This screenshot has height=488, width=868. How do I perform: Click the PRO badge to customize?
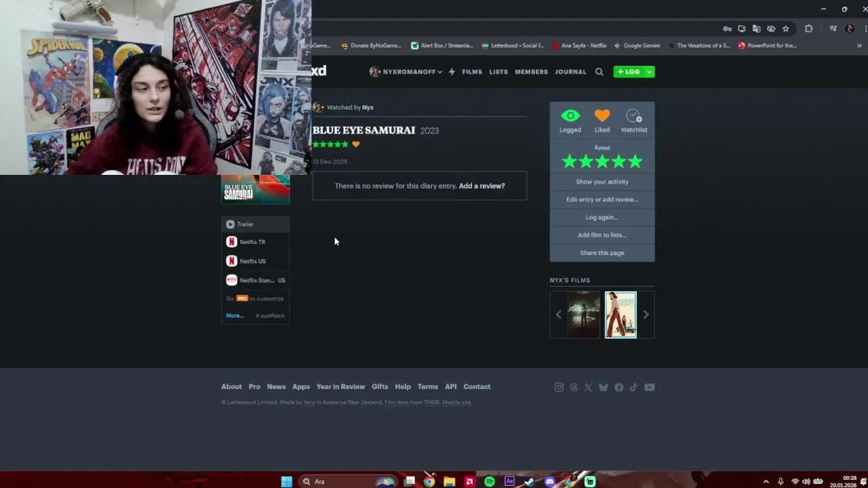click(242, 298)
